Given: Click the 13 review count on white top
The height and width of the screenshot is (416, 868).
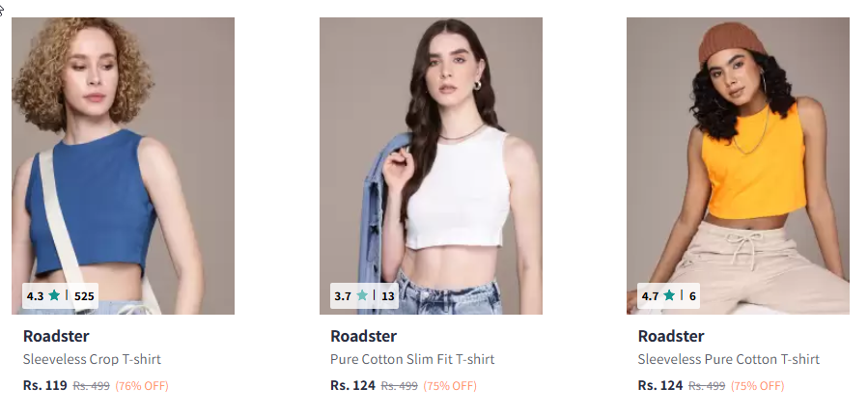Looking at the screenshot, I should click(x=388, y=296).
